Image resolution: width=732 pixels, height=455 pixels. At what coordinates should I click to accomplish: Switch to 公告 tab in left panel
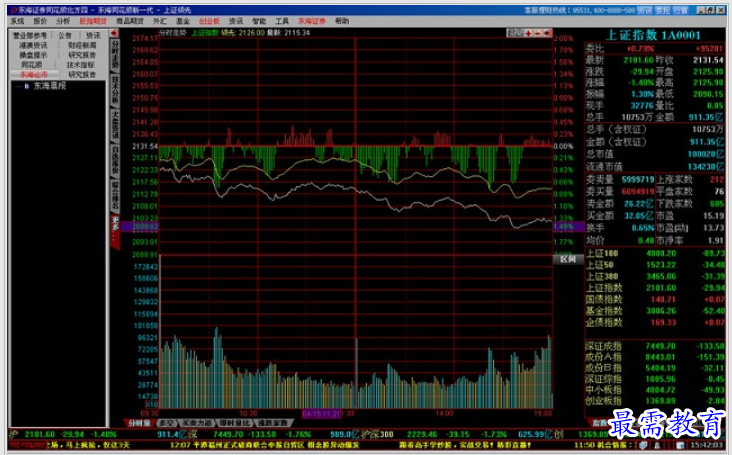pyautogui.click(x=65, y=35)
